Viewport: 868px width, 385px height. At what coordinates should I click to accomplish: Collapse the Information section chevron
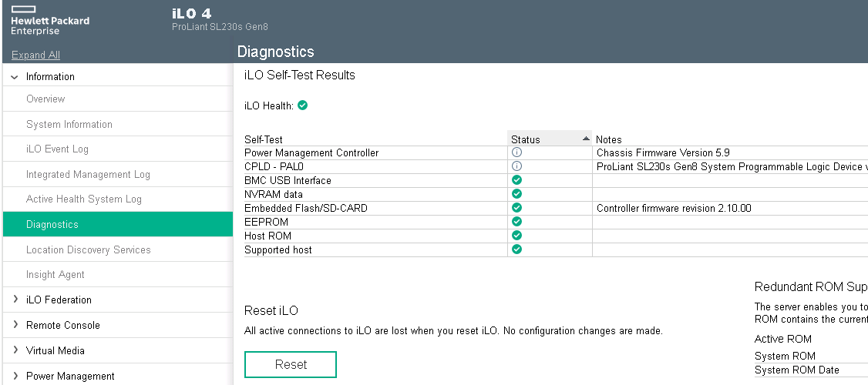[15, 77]
